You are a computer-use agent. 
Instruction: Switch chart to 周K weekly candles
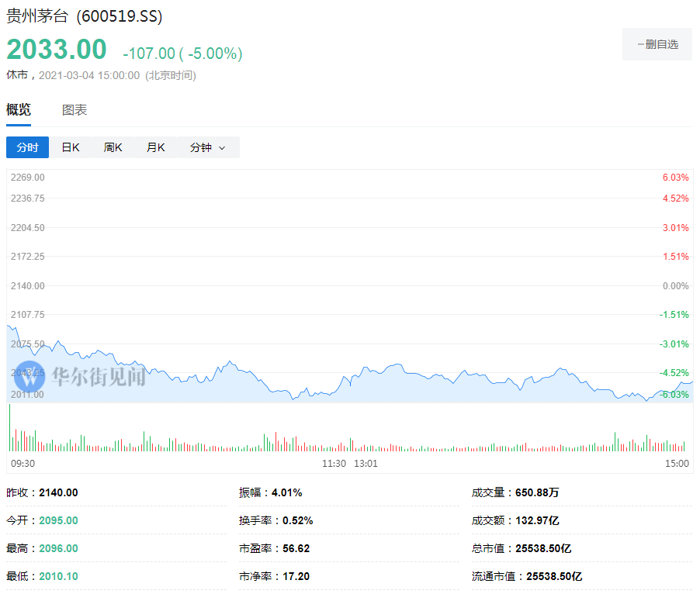[x=113, y=147]
